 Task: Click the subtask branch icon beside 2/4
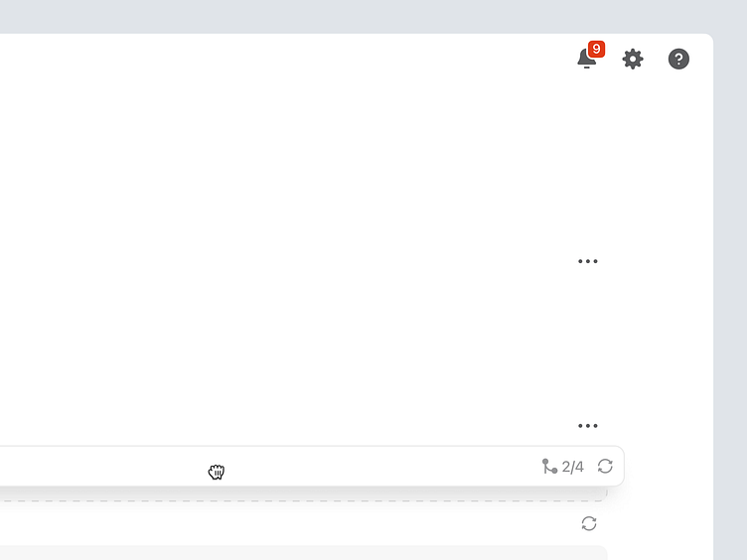click(549, 467)
